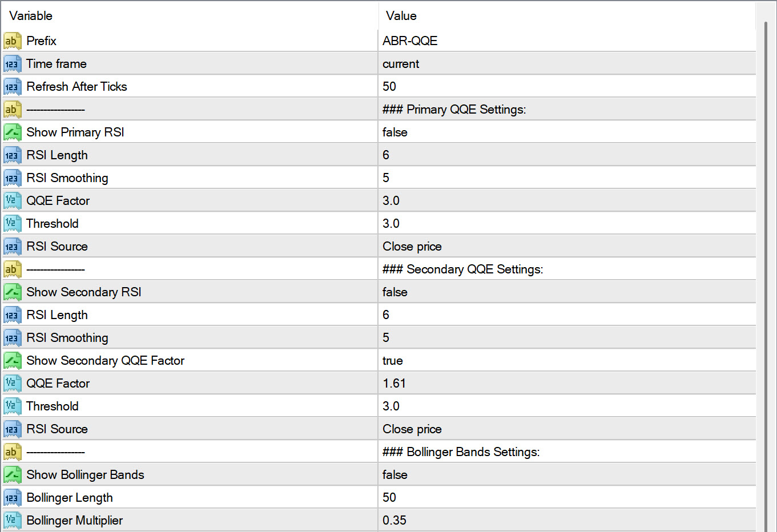Open the Show Bollinger Bands value dropdown

click(x=395, y=474)
